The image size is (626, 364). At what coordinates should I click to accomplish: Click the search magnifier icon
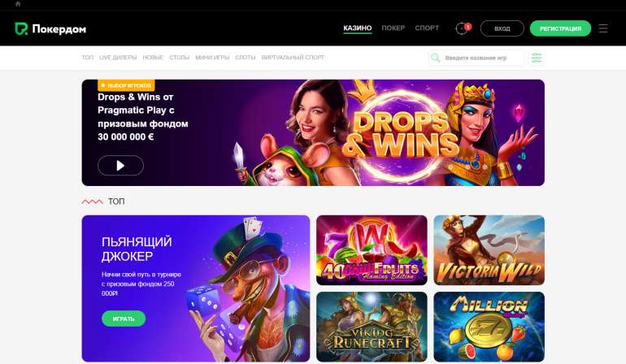pos(436,58)
